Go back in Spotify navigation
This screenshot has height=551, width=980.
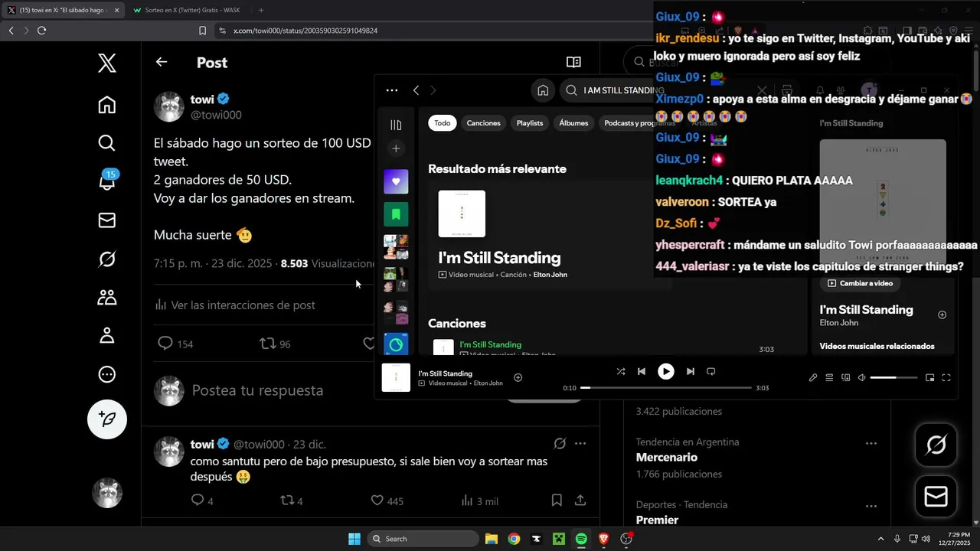[416, 90]
